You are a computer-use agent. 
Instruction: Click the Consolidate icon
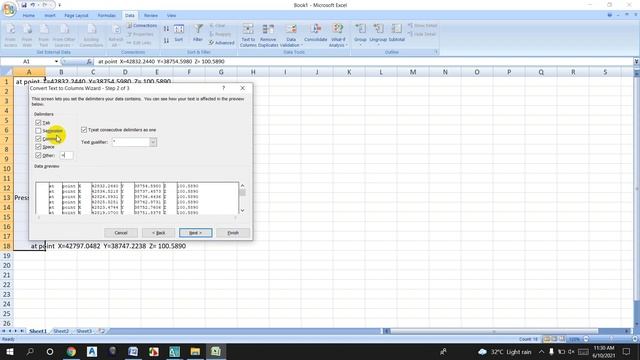click(316, 33)
